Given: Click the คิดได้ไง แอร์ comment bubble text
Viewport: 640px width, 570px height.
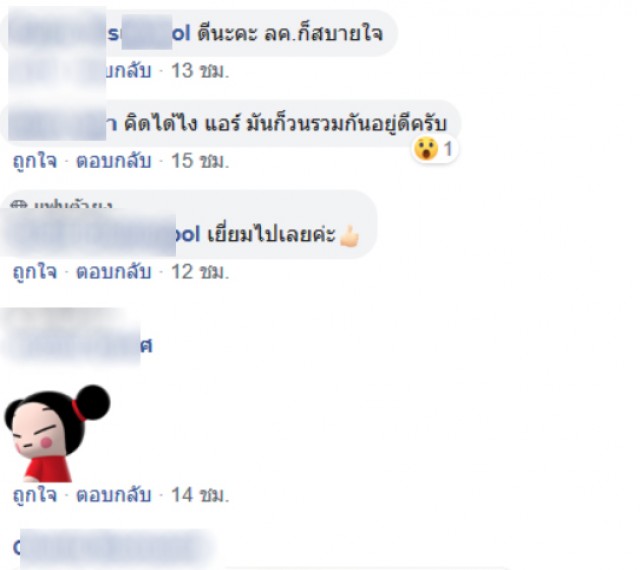Looking at the screenshot, I should [285, 124].
